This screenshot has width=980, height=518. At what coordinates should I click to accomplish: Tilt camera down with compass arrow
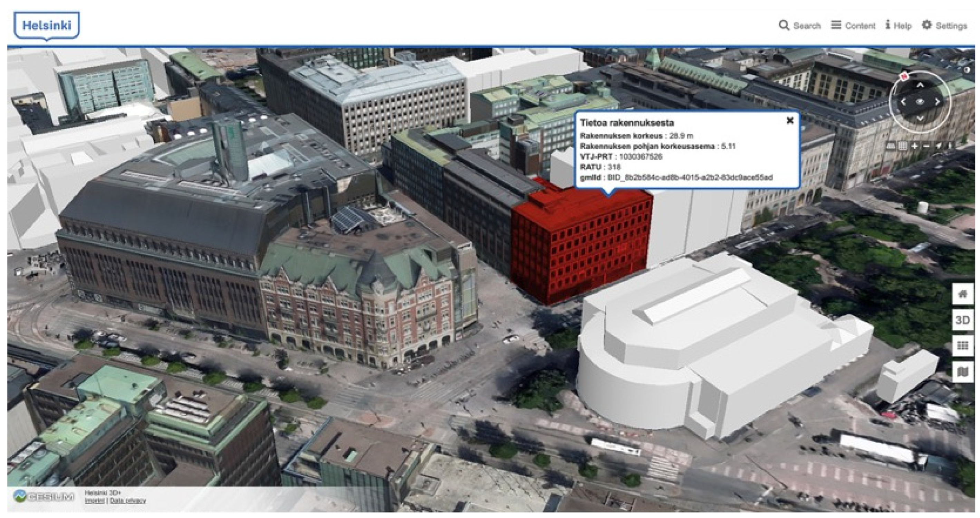[920, 119]
